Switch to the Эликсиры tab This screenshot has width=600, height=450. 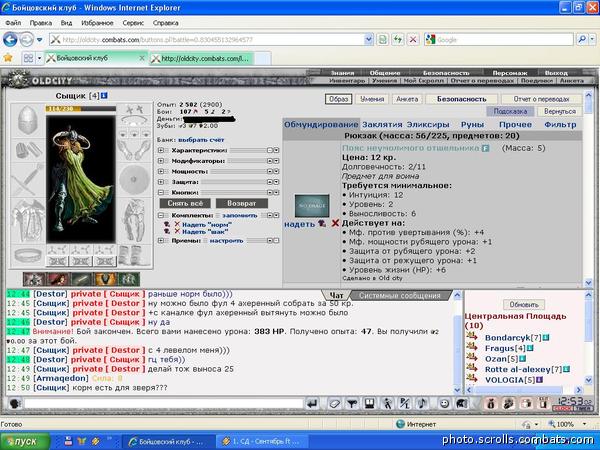pos(428,124)
